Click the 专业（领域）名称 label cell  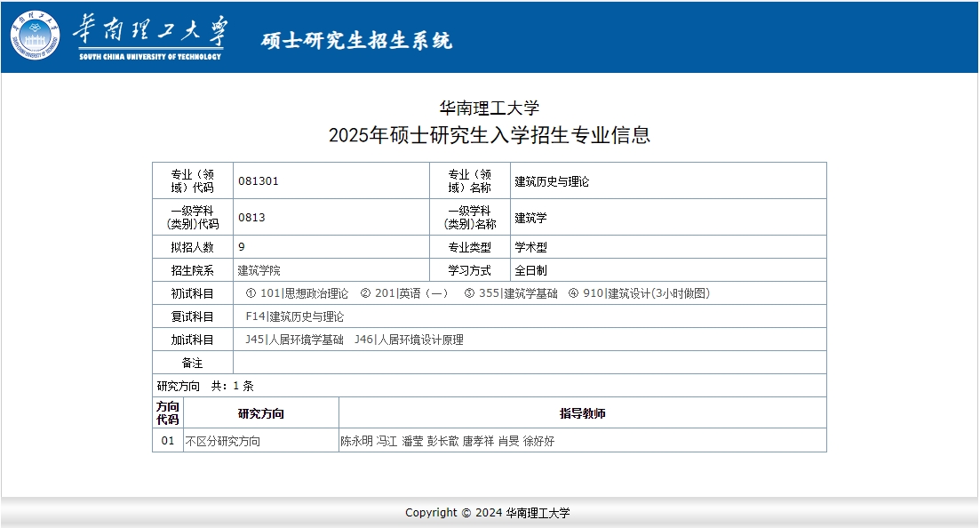pyautogui.click(x=470, y=180)
